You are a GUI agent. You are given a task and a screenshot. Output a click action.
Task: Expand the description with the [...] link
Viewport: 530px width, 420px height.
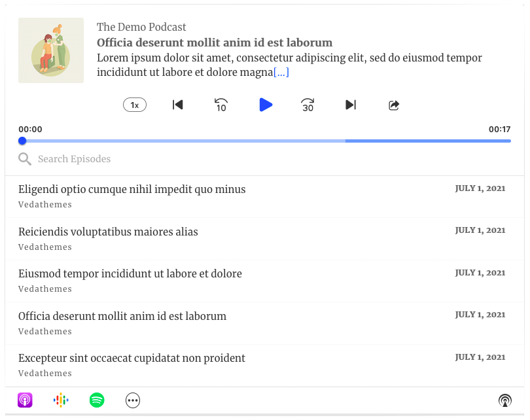281,72
